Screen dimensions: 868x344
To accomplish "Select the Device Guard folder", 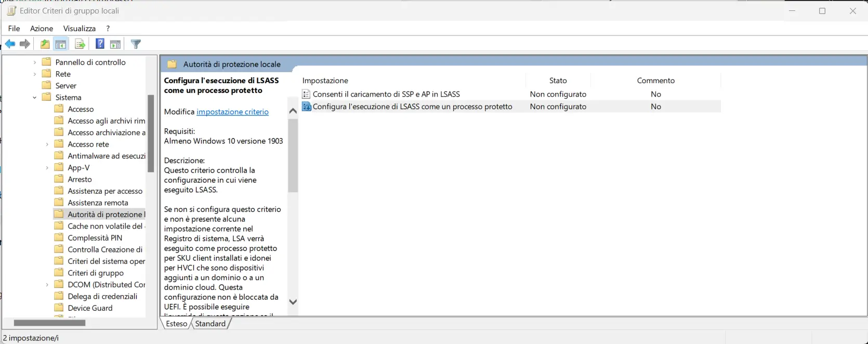I will pos(90,308).
